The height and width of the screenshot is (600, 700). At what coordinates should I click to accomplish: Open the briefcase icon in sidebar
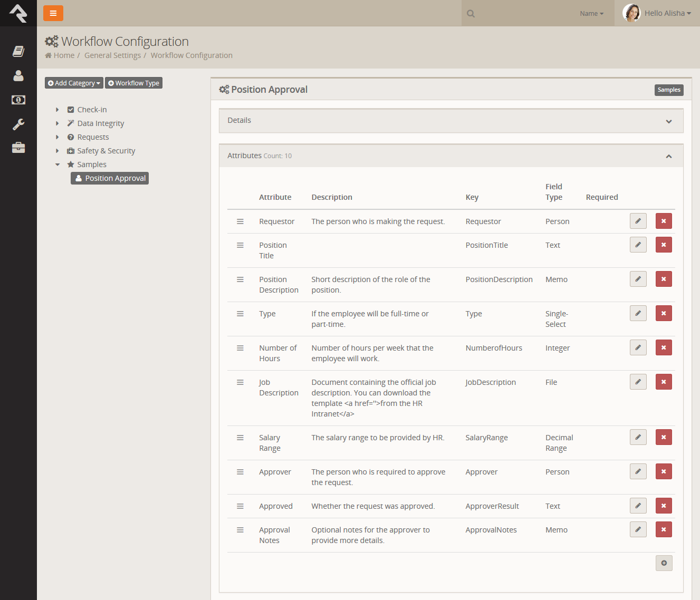(18, 148)
